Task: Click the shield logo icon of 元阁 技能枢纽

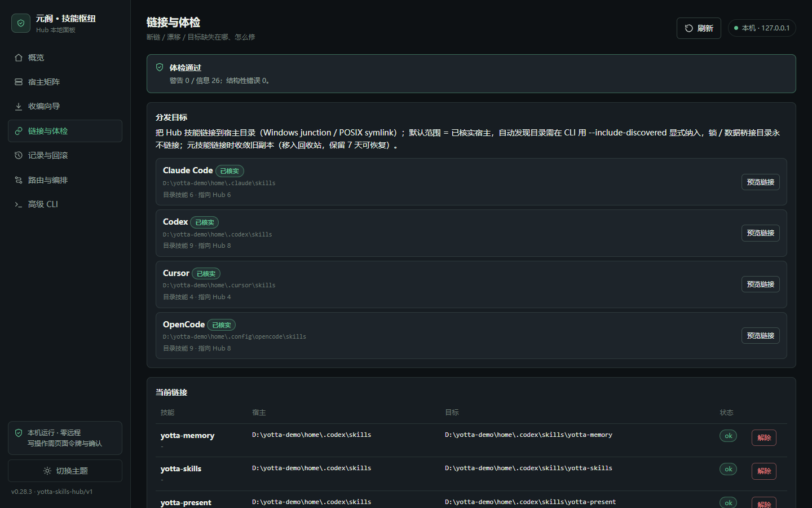Action: (21, 23)
